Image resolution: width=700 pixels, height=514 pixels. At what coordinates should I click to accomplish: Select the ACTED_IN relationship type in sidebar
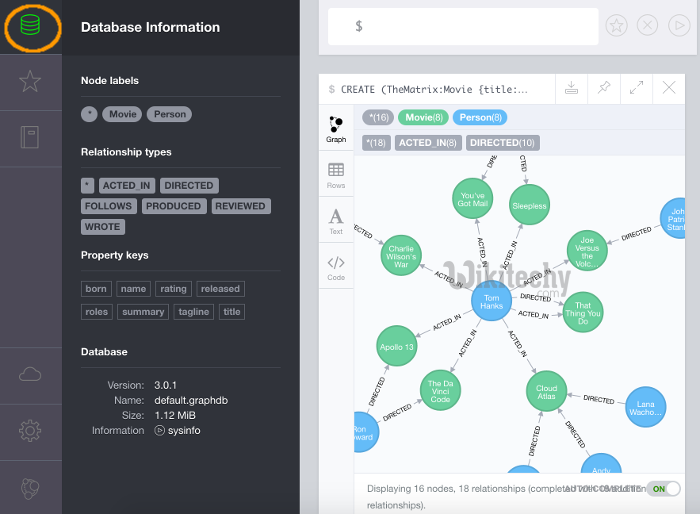[x=127, y=185]
